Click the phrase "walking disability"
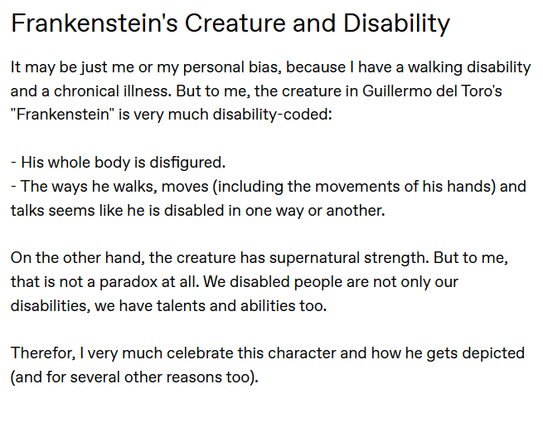This screenshot has height=424, width=543. point(469,67)
